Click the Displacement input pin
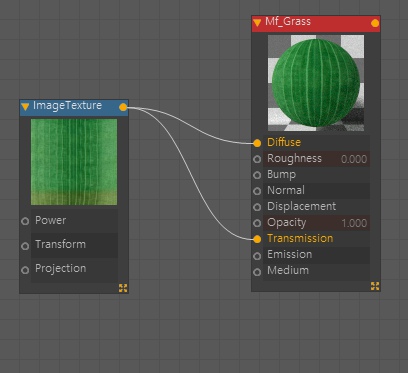The image size is (408, 373). click(257, 207)
